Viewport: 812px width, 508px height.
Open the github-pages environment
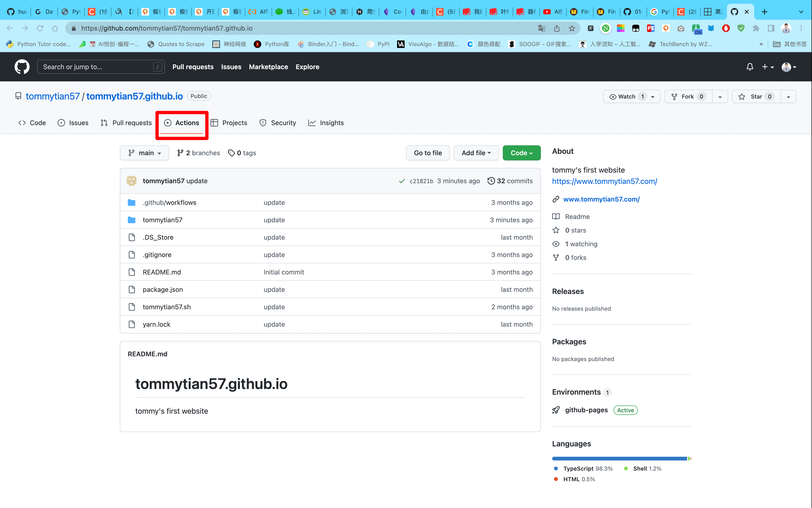tap(586, 410)
